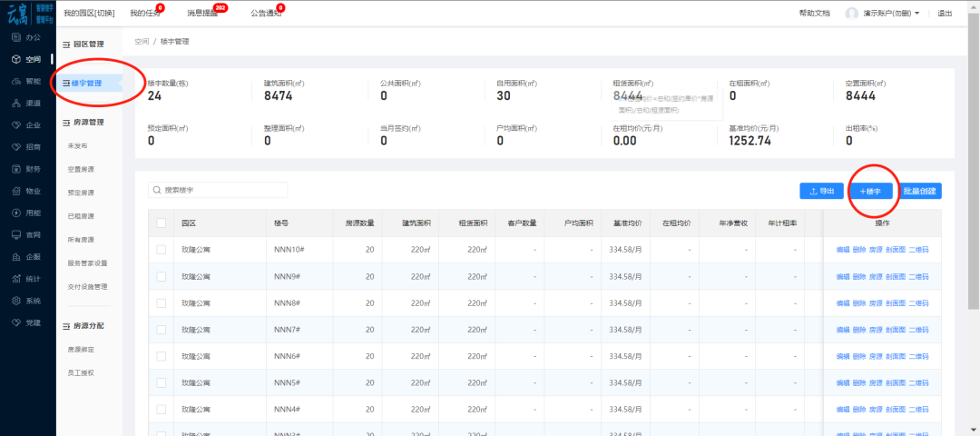Open the 系统 gear icon in sidebar
The image size is (980, 436).
16,301
